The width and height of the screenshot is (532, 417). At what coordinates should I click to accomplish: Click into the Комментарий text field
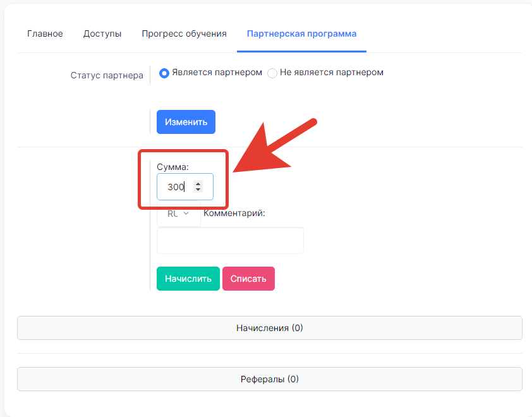click(x=230, y=241)
